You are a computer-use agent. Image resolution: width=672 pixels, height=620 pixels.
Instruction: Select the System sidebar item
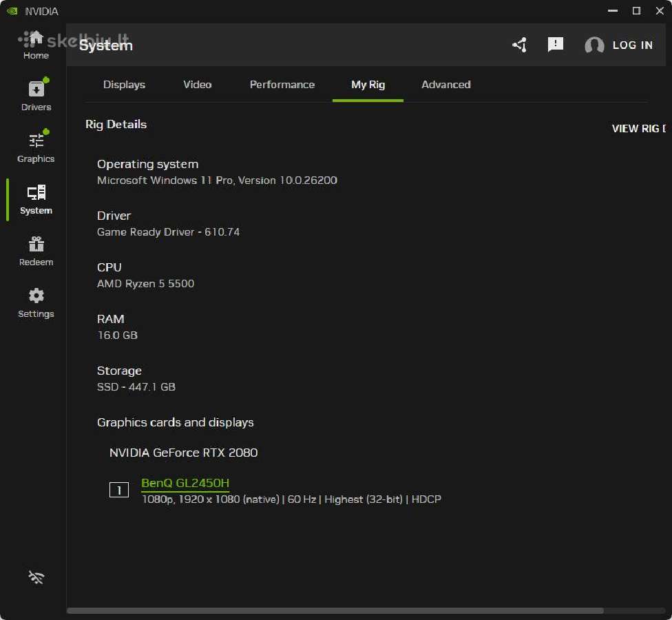click(36, 199)
